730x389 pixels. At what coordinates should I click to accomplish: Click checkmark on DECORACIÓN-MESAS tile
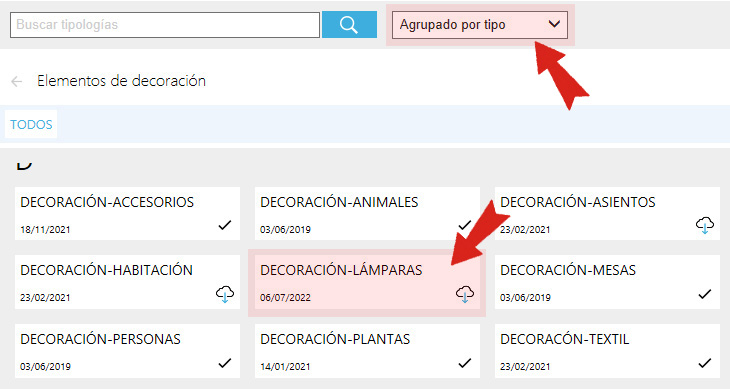tap(705, 294)
